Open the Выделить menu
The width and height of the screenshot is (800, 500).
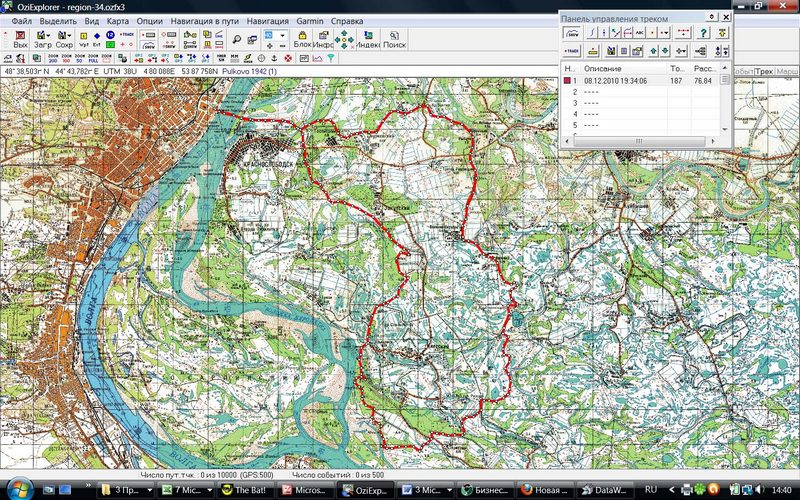pyautogui.click(x=58, y=21)
